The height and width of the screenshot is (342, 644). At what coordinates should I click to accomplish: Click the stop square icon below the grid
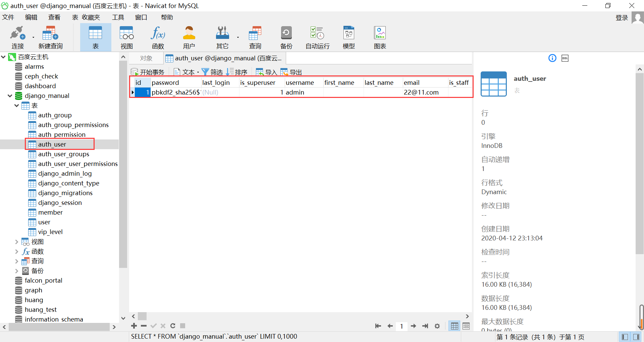[183, 326]
